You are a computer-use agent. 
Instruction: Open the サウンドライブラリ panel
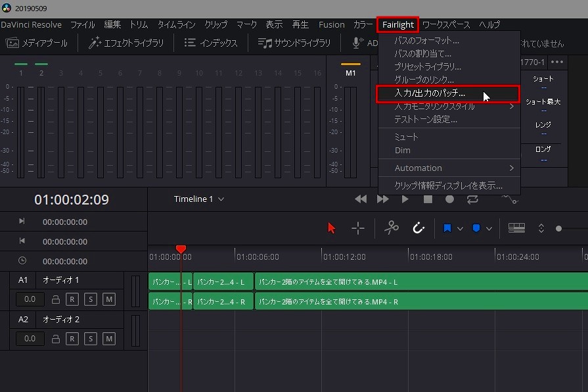point(294,43)
